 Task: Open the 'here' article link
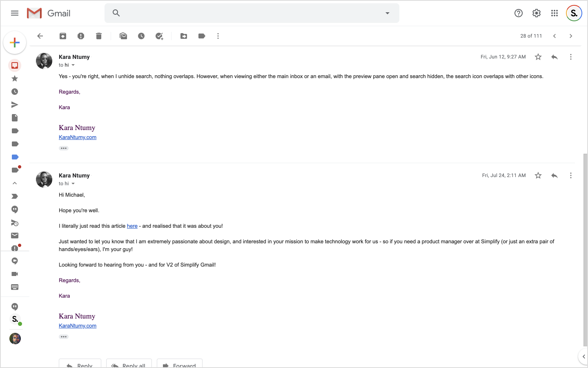coord(132,226)
